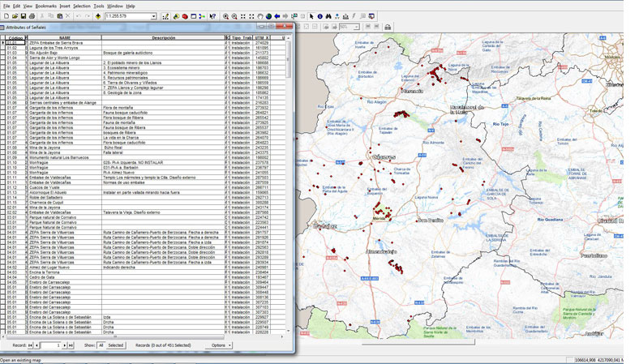
Task: Show only Selected records in the table
Action: (x=116, y=345)
